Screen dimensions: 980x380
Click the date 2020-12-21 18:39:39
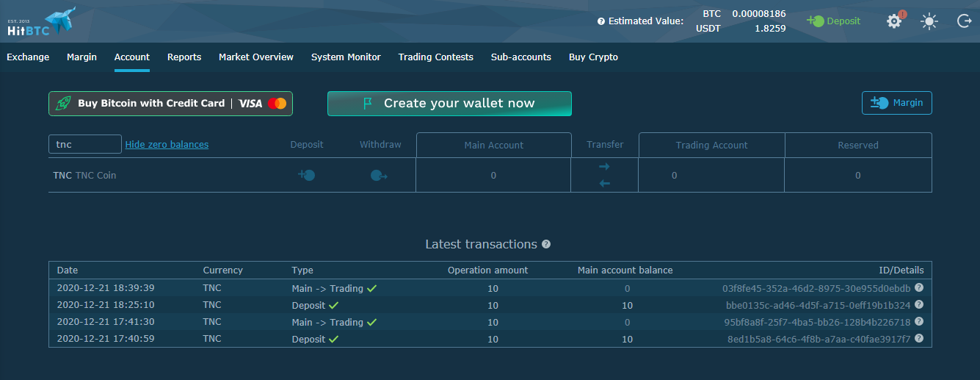[106, 288]
